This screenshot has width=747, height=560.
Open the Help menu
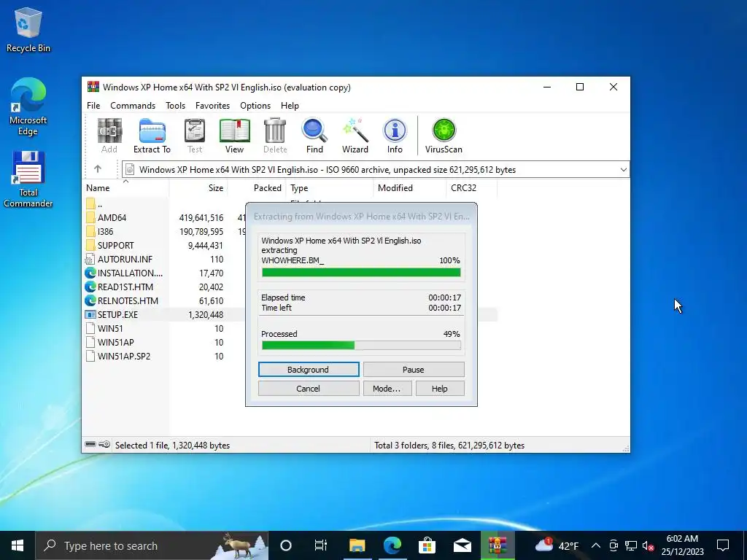pos(290,105)
